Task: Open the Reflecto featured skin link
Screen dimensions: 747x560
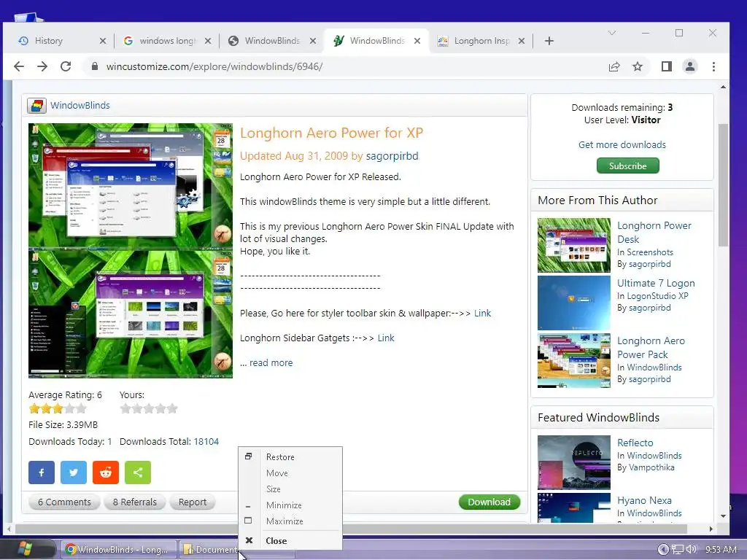Action: 635,443
